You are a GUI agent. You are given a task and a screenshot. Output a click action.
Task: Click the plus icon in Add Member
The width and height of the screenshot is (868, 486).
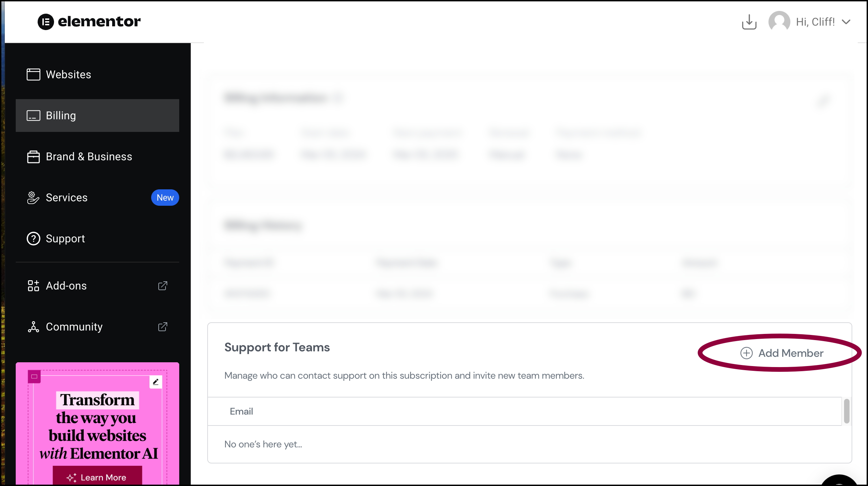tap(747, 353)
